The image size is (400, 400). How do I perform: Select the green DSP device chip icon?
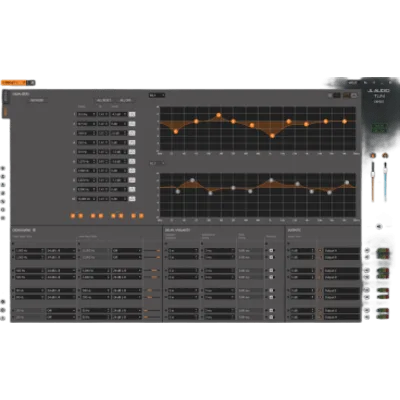click(379, 128)
